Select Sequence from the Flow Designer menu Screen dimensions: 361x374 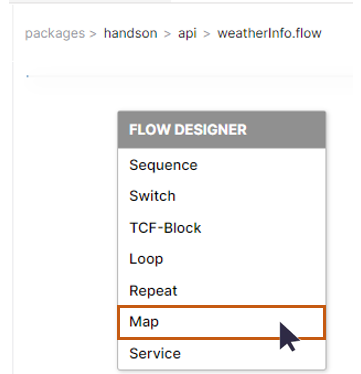pyautogui.click(x=222, y=165)
